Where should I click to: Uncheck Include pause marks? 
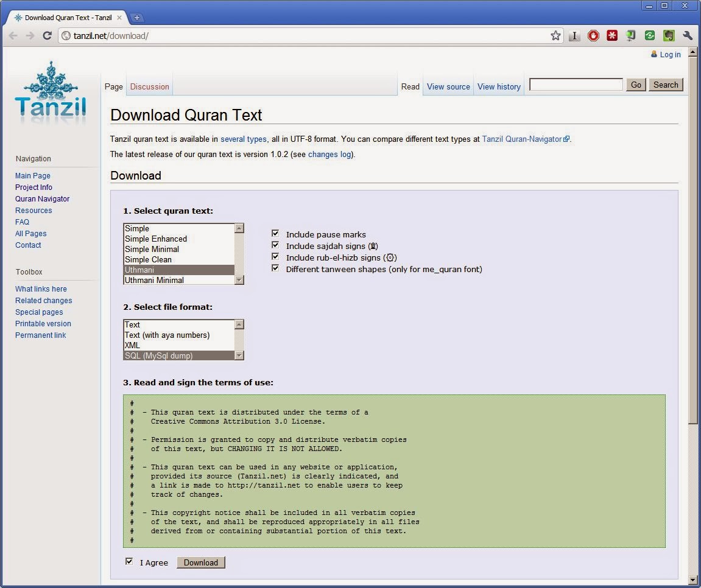(x=275, y=233)
